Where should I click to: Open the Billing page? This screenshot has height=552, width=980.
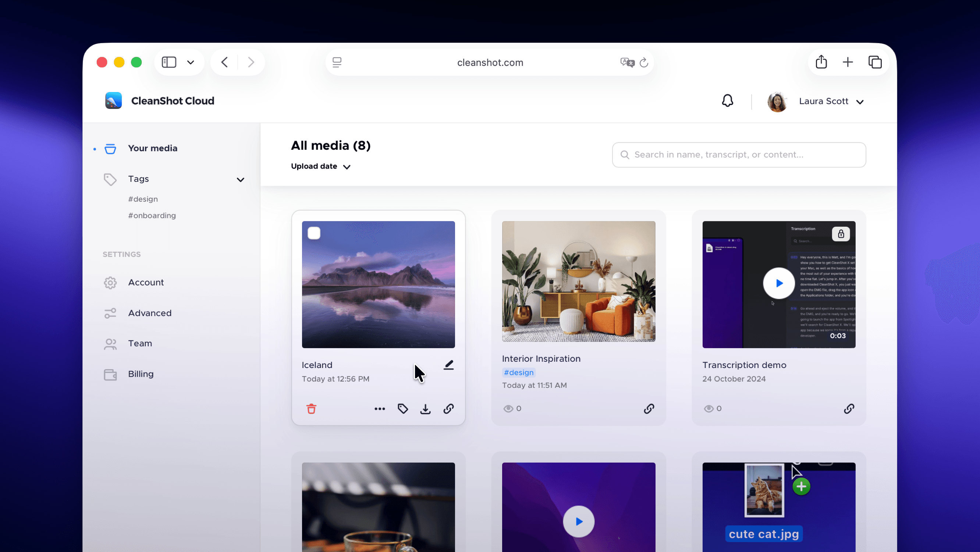click(141, 374)
